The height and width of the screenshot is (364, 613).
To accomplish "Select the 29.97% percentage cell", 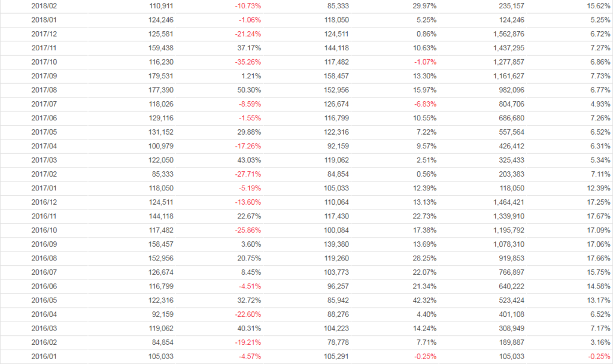I will click(x=424, y=5).
